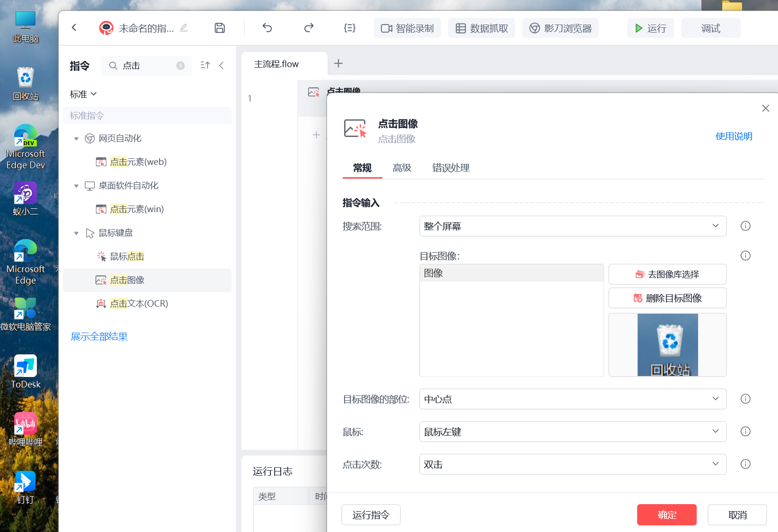
Task: Close the 点击图像 dialog
Action: [766, 108]
